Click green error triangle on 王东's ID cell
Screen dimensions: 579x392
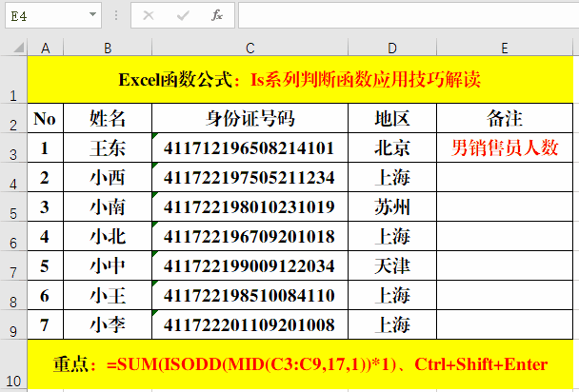[154, 136]
